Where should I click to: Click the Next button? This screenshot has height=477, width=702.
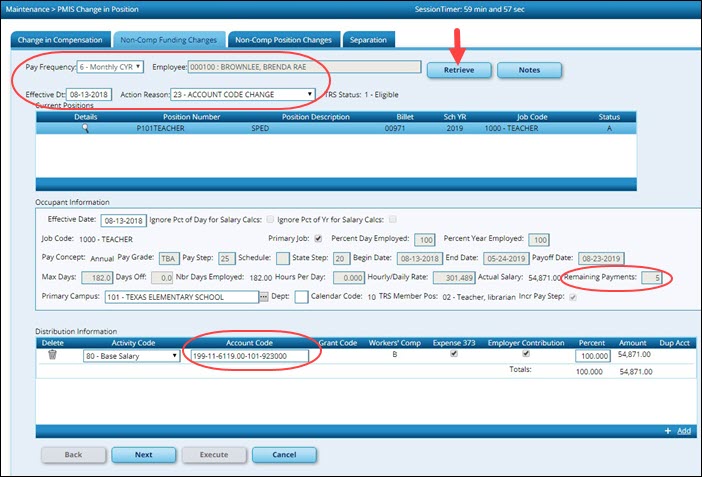(144, 455)
